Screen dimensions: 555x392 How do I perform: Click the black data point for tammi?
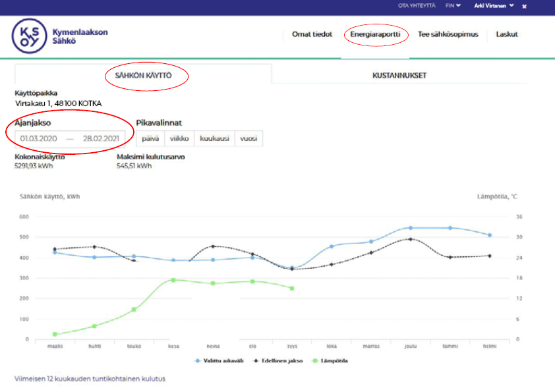pyautogui.click(x=450, y=257)
